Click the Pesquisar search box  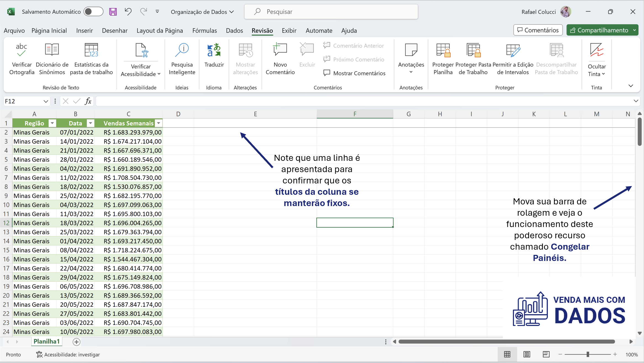(x=331, y=12)
